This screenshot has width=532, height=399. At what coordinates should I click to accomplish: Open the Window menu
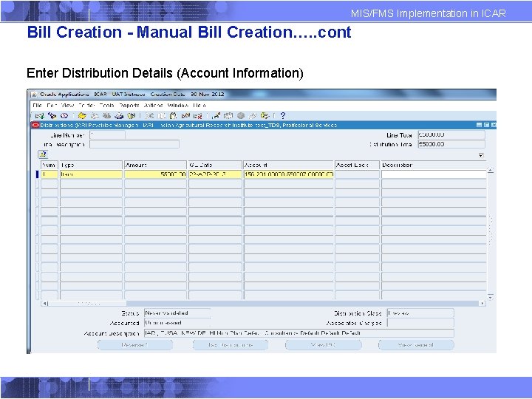[178, 105]
